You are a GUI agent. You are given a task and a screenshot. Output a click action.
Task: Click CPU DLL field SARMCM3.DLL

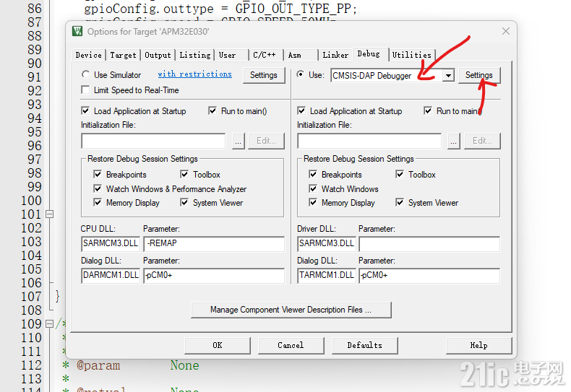point(111,244)
